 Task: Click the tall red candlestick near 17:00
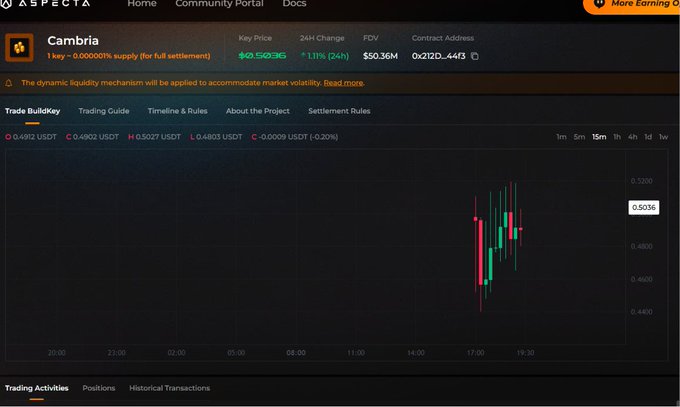(x=481, y=253)
